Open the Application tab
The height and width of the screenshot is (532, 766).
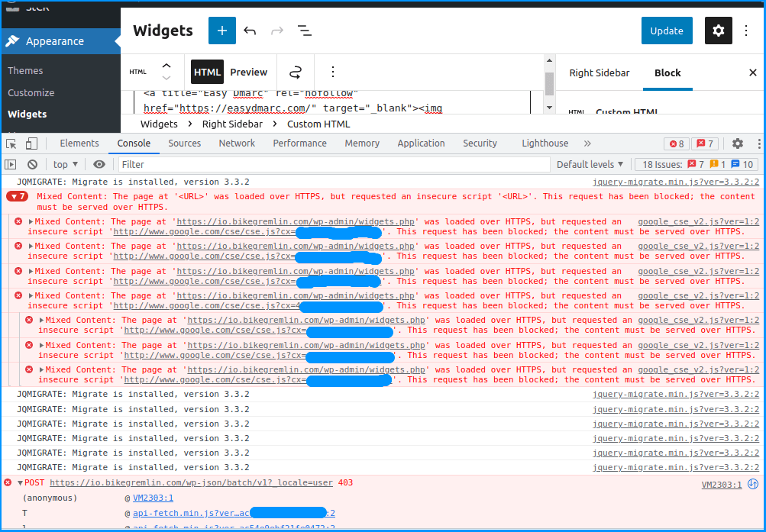421,143
